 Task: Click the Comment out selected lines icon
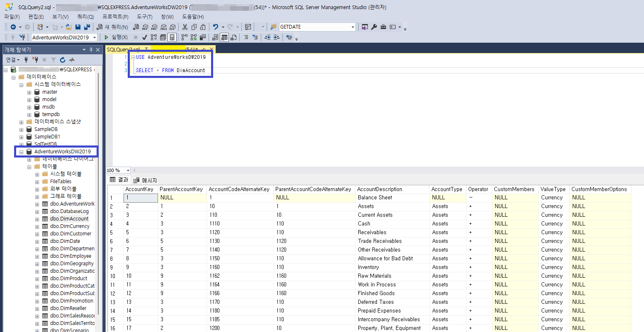click(245, 37)
